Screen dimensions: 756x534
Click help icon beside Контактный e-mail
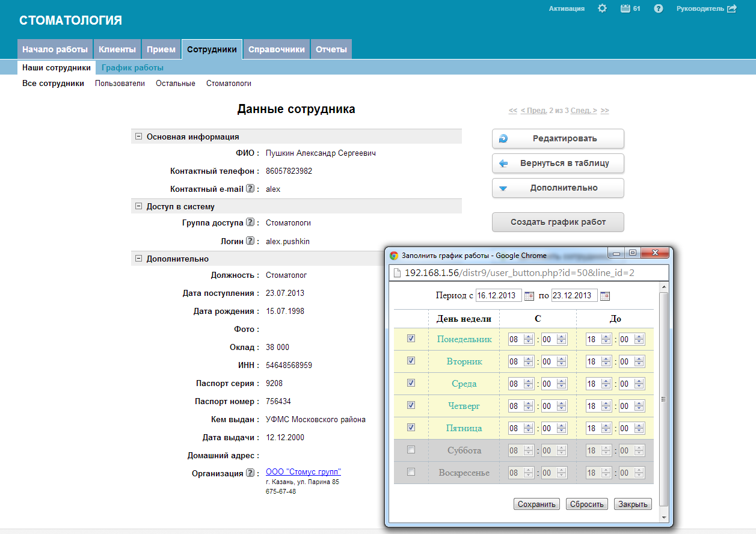[250, 189]
